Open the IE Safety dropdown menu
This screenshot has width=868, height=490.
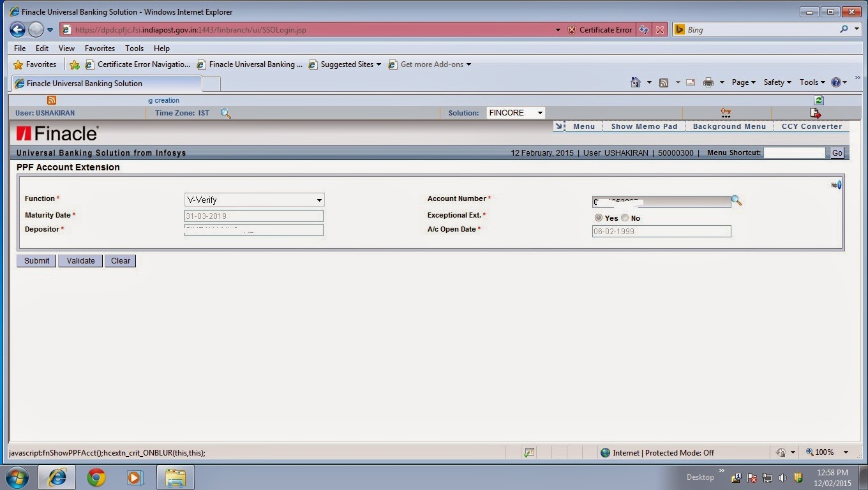point(777,82)
